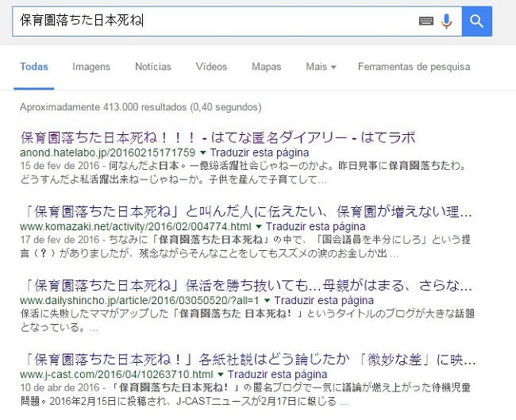The image size is (516, 420).
Task: Start voice search with microphone icon
Action: click(x=447, y=21)
